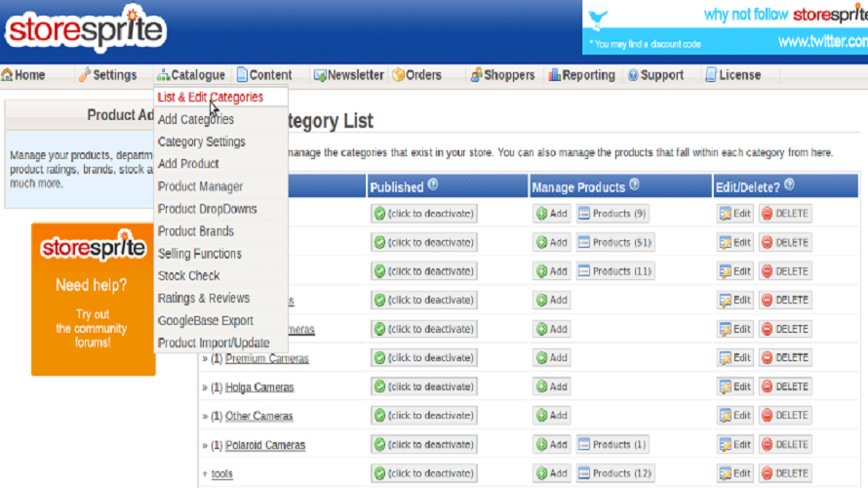Open the Products (51) list
This screenshot has width=868, height=488.
coord(615,242)
